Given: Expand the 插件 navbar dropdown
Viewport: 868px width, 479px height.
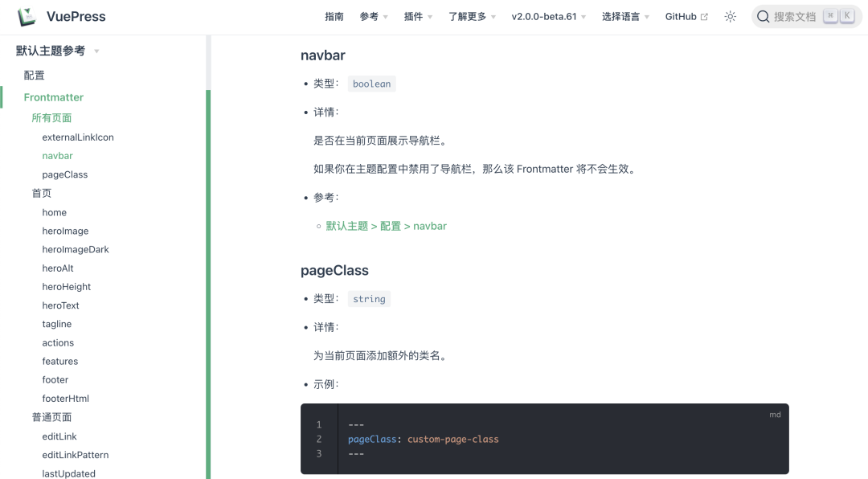Looking at the screenshot, I should click(x=418, y=17).
